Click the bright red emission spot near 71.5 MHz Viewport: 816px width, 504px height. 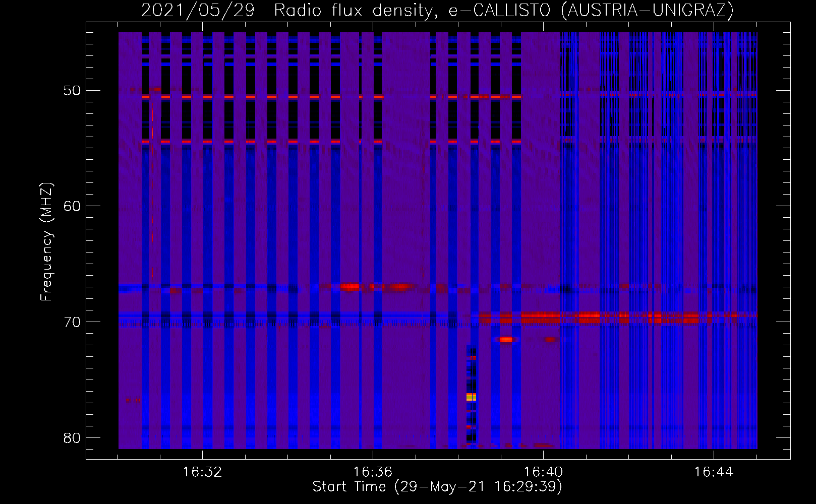pos(506,340)
